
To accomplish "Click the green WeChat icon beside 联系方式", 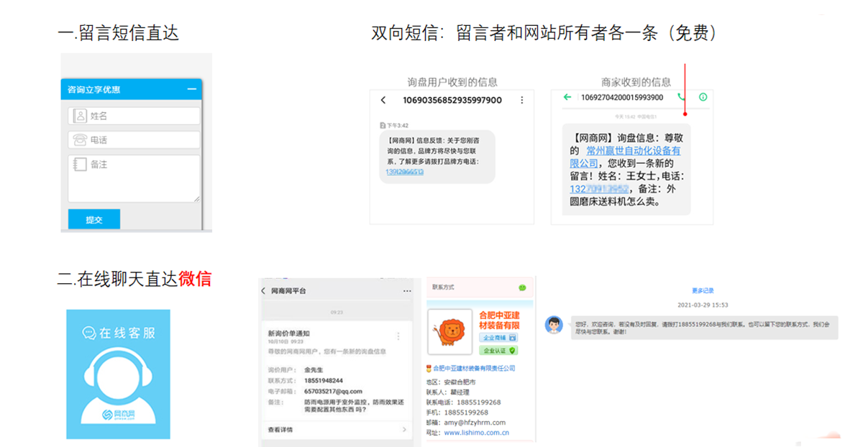I will (523, 287).
